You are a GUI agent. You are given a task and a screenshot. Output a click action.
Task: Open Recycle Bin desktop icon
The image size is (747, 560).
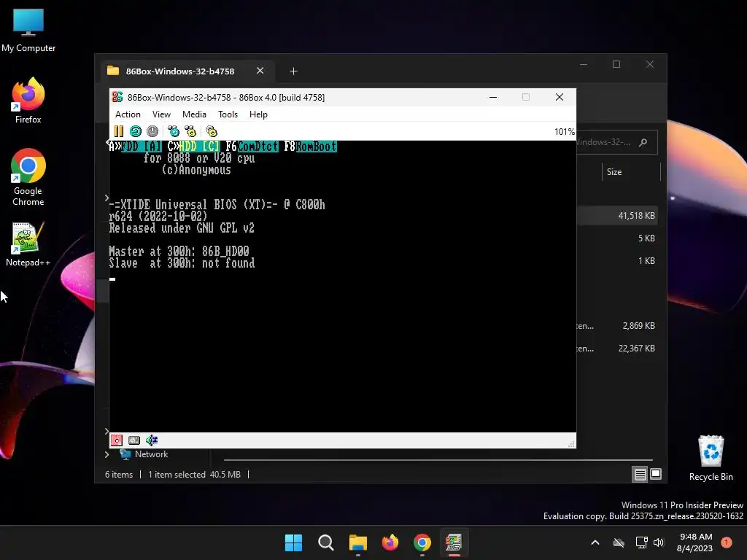(x=711, y=458)
